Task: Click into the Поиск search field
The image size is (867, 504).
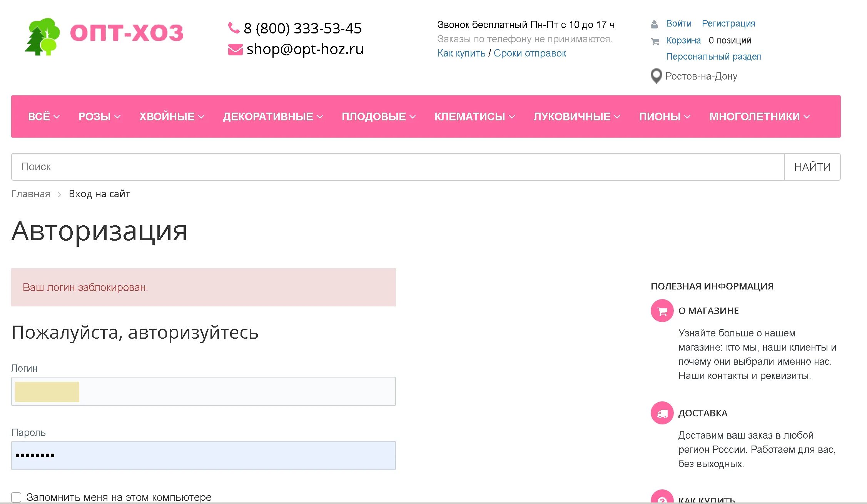Action: 398,167
